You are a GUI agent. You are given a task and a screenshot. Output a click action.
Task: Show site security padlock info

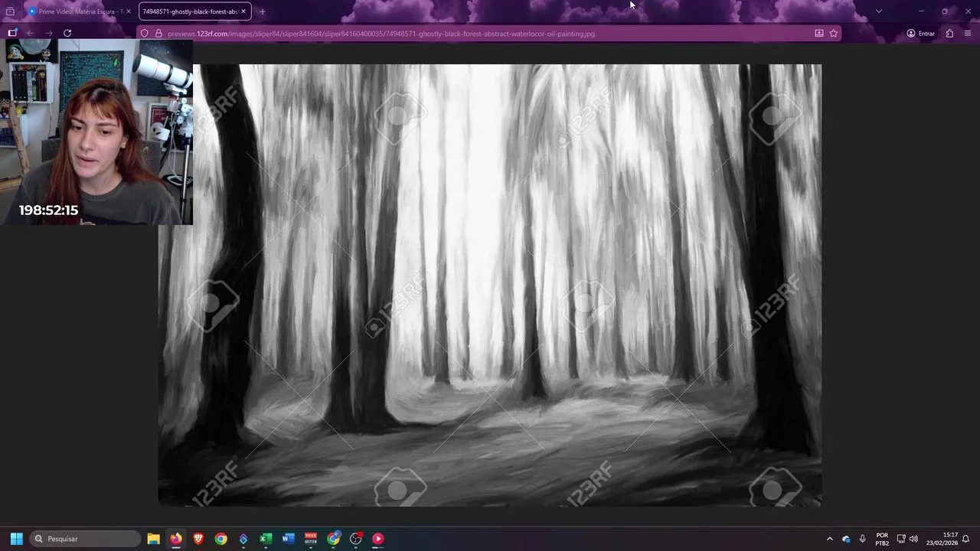158,34
